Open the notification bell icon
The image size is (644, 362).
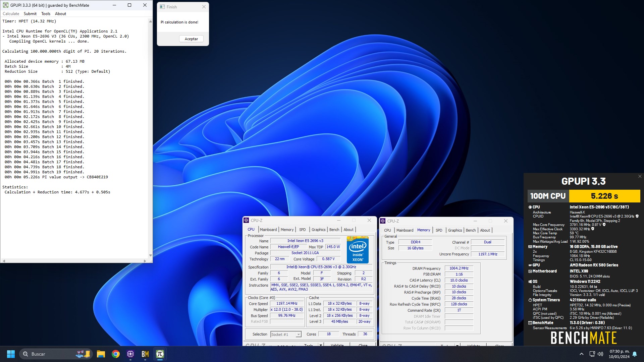click(x=635, y=354)
